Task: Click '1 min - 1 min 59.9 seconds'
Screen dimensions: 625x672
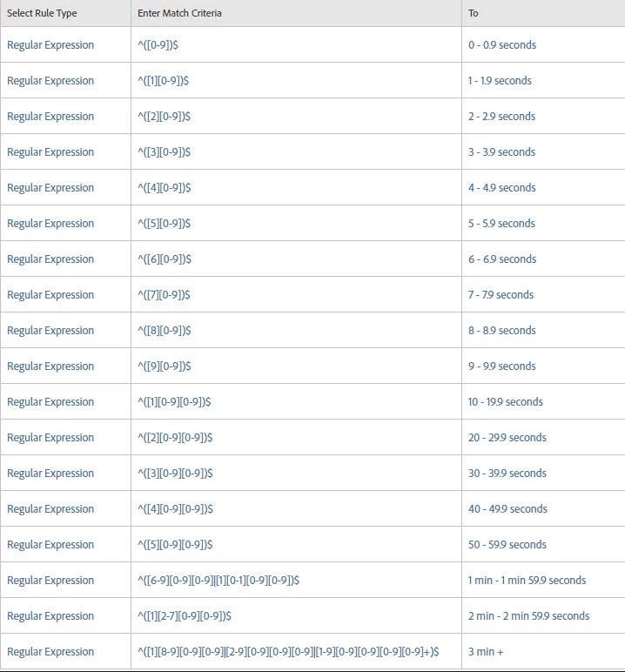Action: click(527, 581)
